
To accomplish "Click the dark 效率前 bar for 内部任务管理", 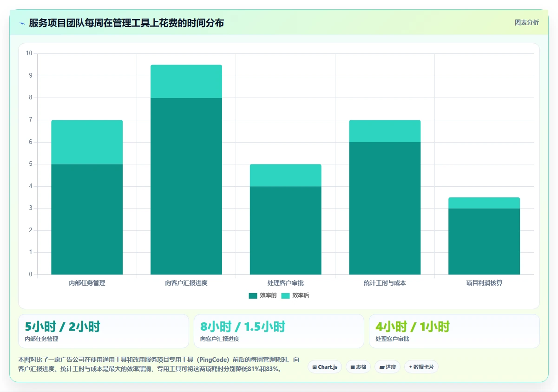I will (87, 219).
